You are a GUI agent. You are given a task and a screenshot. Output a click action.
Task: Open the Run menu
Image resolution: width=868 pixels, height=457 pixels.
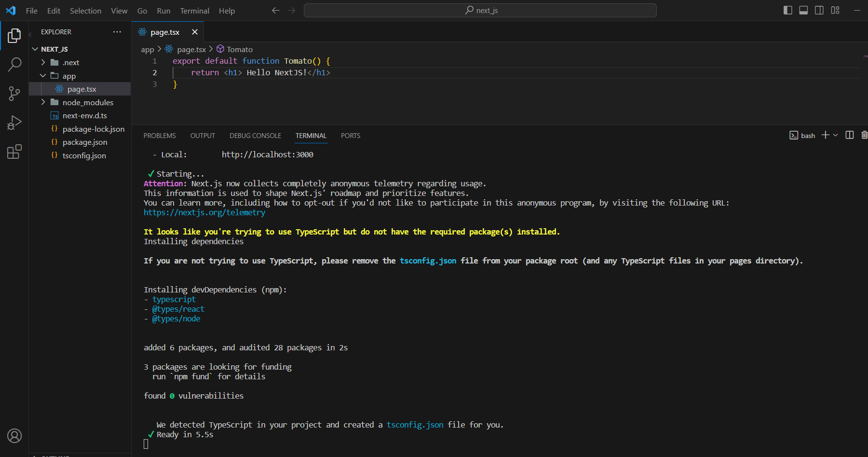[163, 11]
